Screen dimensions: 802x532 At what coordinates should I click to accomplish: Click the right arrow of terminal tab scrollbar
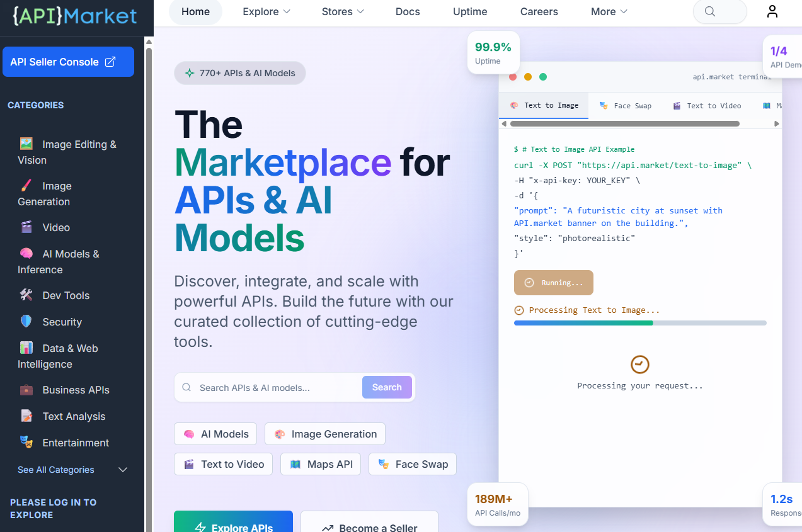pyautogui.click(x=777, y=124)
